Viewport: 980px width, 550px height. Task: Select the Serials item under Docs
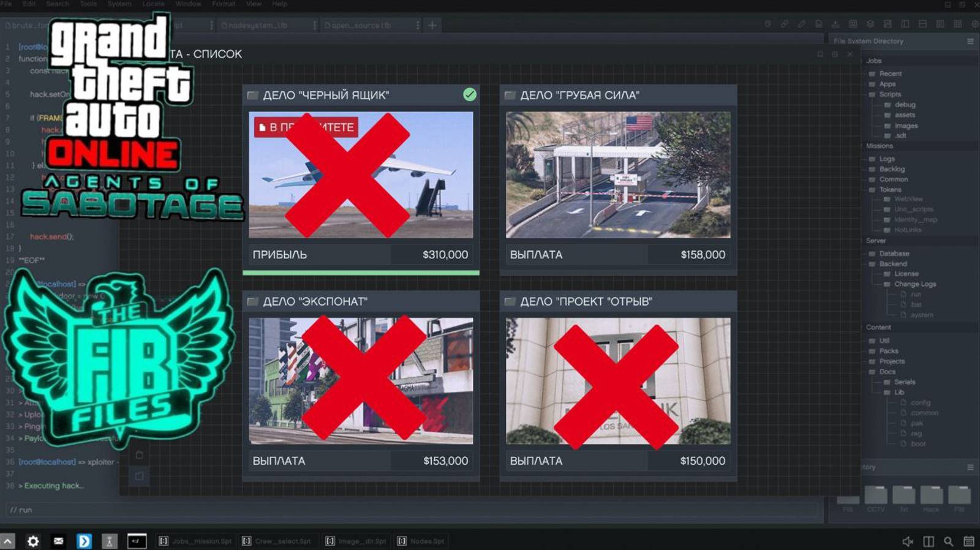905,382
